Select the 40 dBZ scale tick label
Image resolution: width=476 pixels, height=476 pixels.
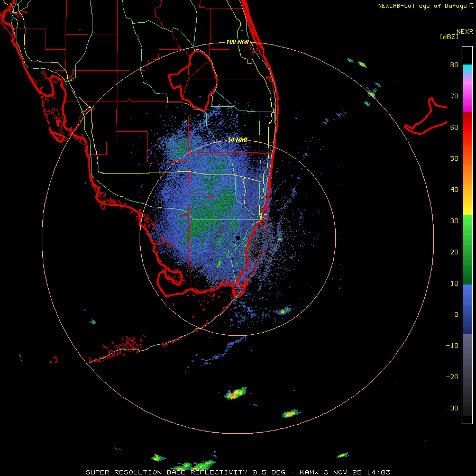click(454, 190)
